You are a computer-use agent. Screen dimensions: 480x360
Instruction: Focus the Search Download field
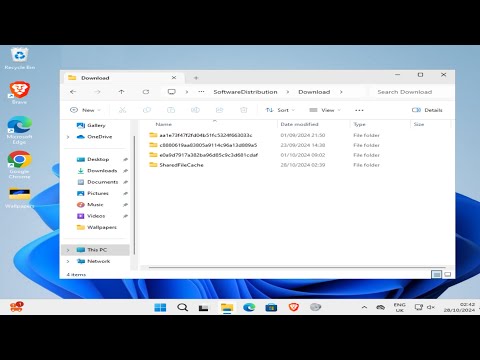pyautogui.click(x=411, y=92)
